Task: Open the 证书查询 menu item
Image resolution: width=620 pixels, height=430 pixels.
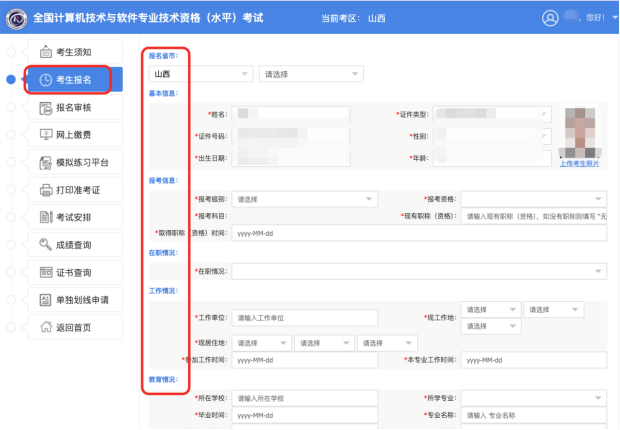Action: click(75, 273)
